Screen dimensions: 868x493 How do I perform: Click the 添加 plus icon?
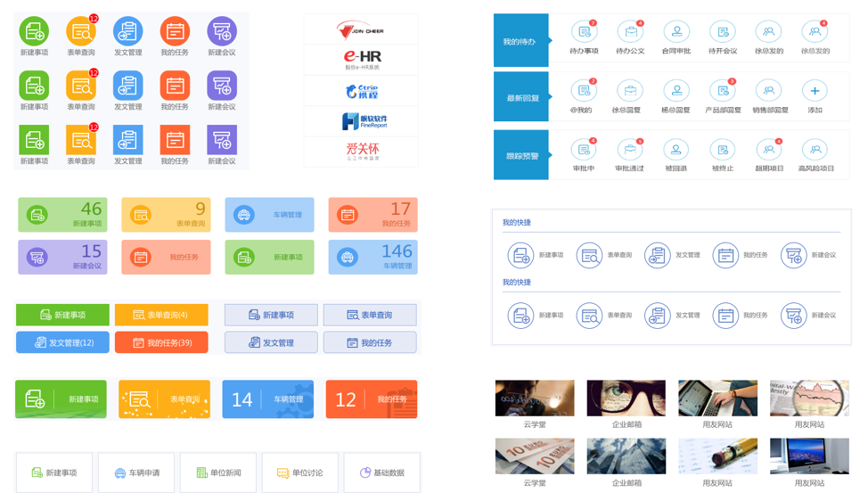pyautogui.click(x=815, y=91)
